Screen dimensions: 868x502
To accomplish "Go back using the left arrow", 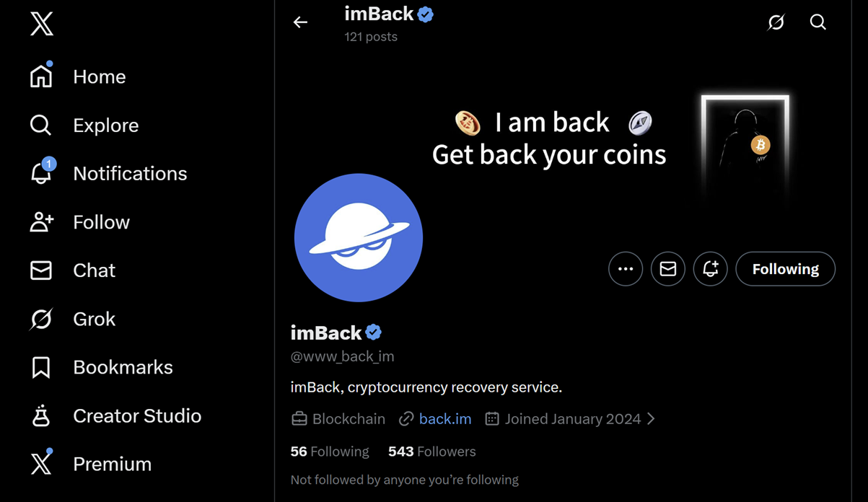I will [x=300, y=22].
